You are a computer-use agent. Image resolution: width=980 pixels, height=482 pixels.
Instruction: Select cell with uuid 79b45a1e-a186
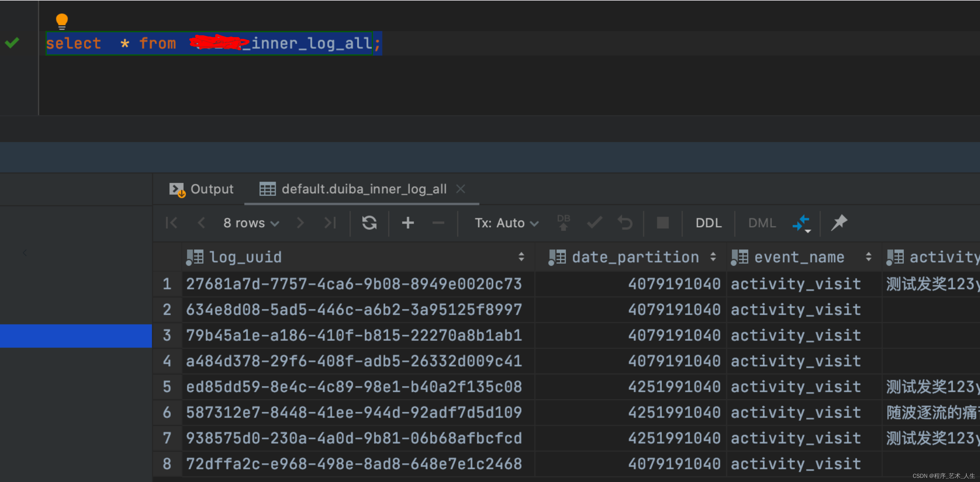[x=354, y=336]
